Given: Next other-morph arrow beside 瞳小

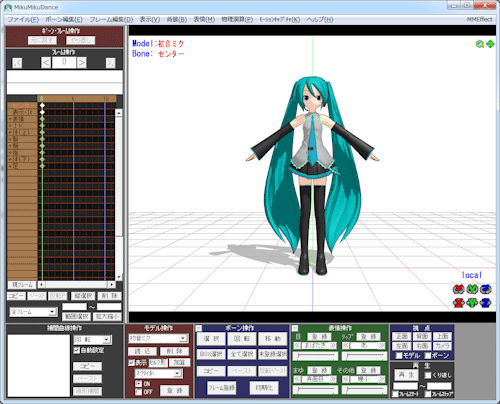Looking at the screenshot, I should [x=382, y=379].
